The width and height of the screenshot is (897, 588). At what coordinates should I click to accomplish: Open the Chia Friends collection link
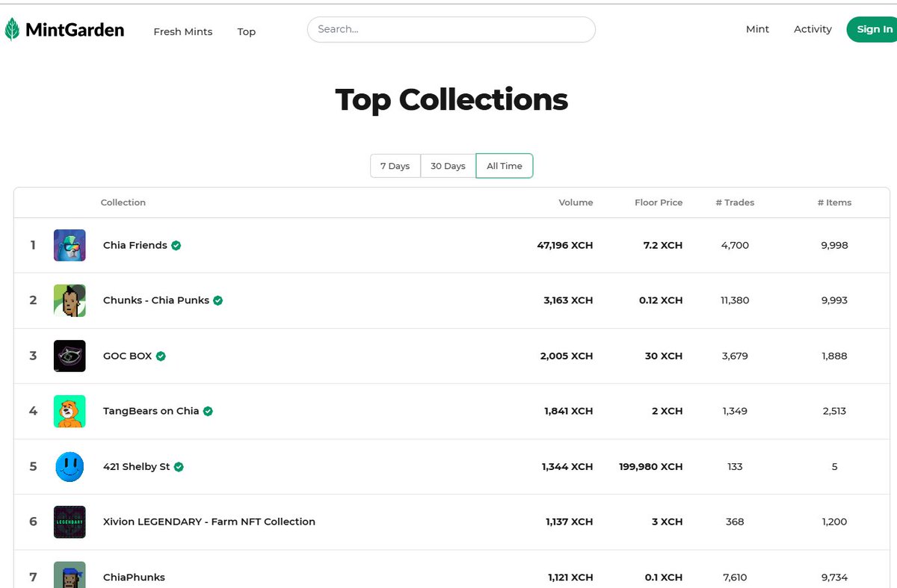click(135, 245)
